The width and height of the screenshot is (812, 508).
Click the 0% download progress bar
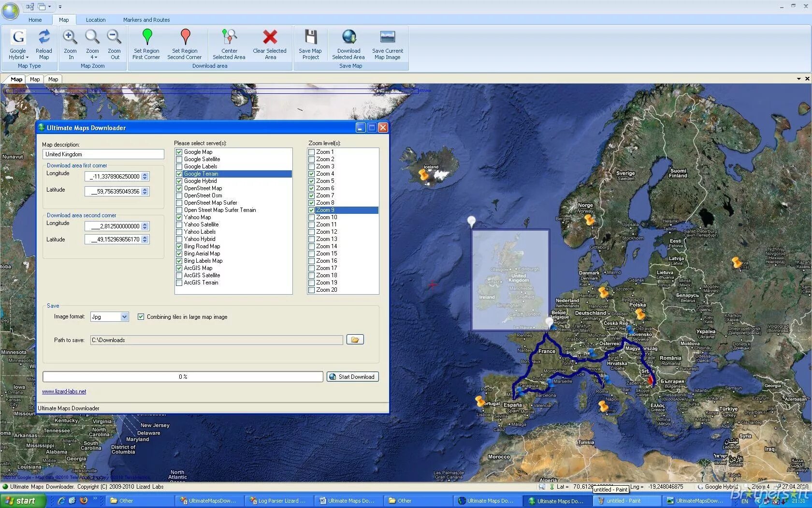pos(183,377)
